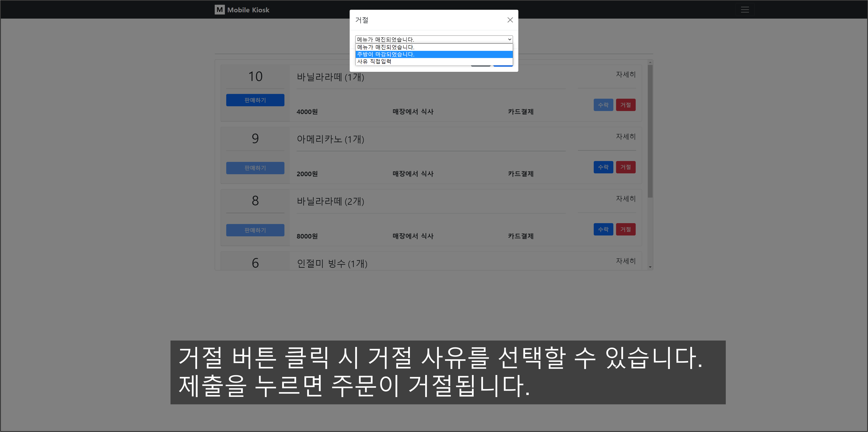
Task: Choose the 주방이 마감되었습니다. option
Action: (x=434, y=54)
